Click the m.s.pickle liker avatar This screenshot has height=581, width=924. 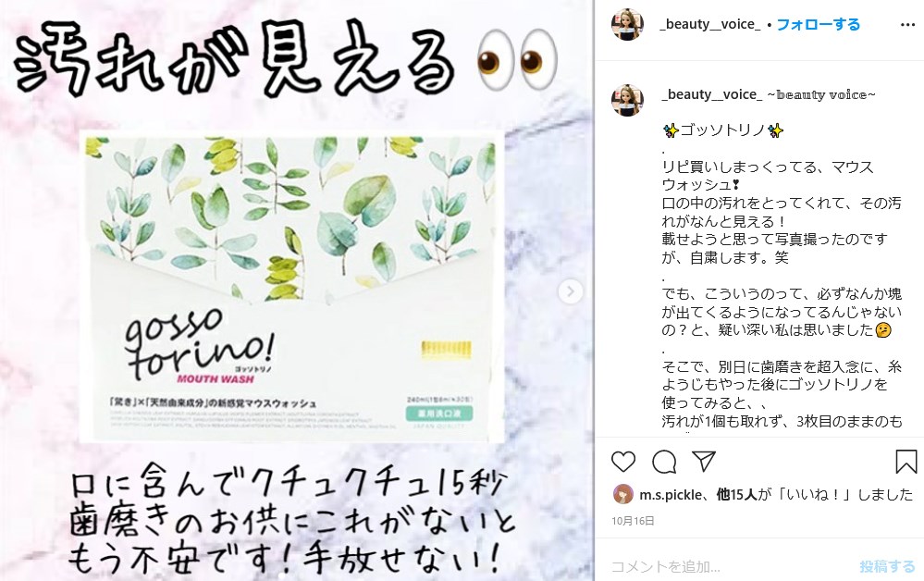[622, 494]
